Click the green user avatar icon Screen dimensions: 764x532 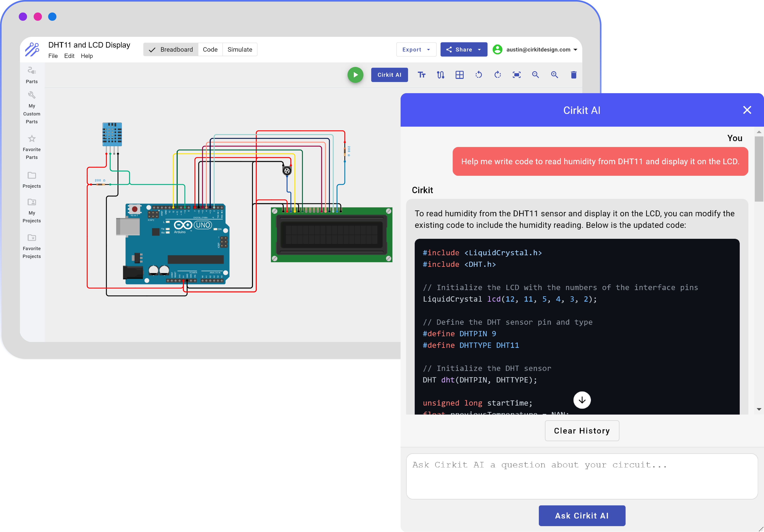pos(497,50)
